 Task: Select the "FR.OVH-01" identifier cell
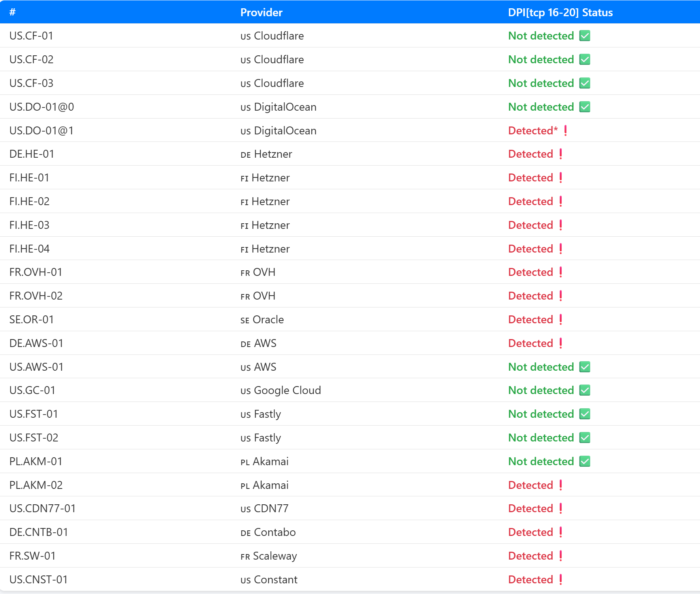pos(36,272)
